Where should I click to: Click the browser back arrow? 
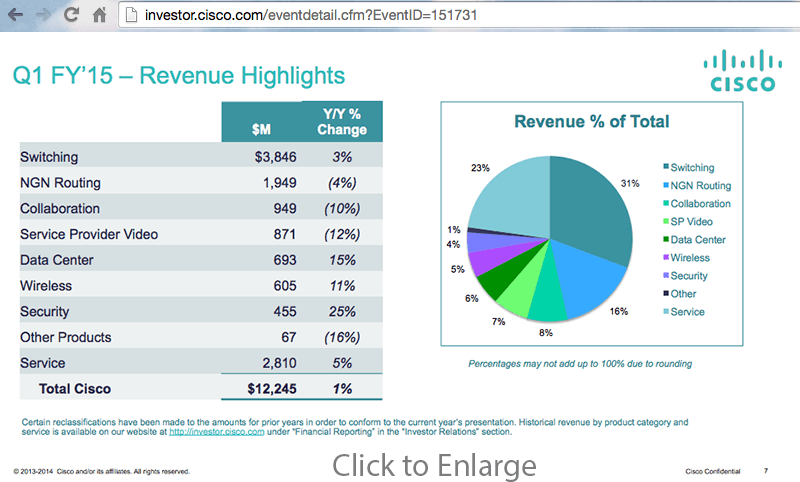(x=15, y=16)
